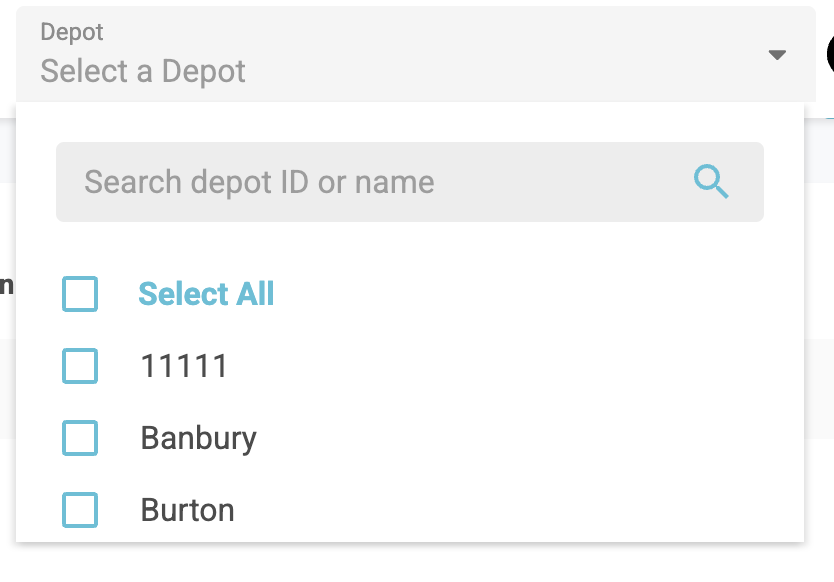Click the Select All label text
834x582 pixels.
click(x=206, y=294)
